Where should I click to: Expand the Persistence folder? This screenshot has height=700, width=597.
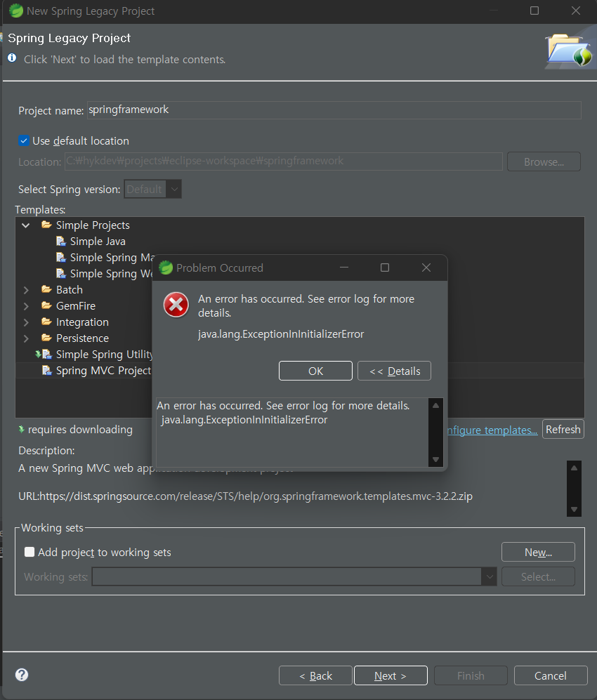coord(26,338)
